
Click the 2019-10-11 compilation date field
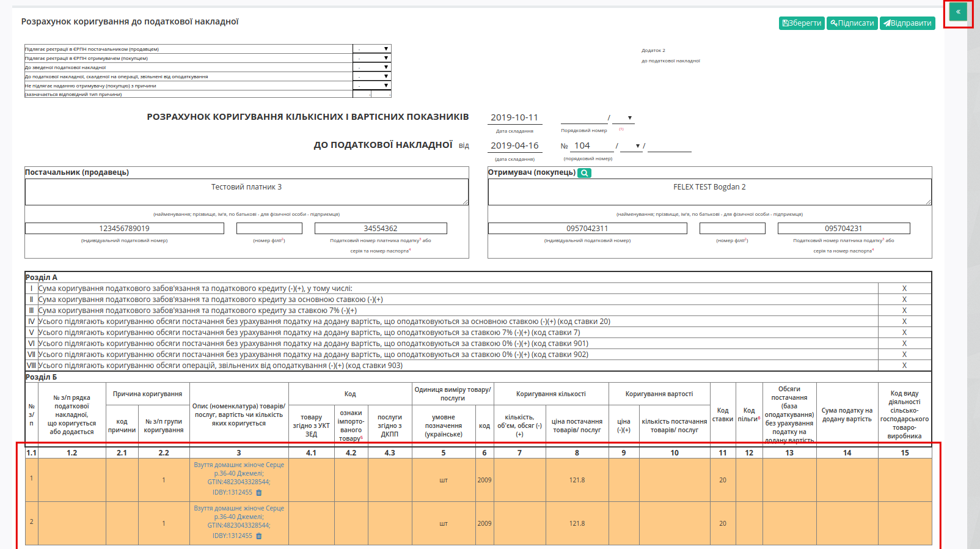[x=514, y=117]
